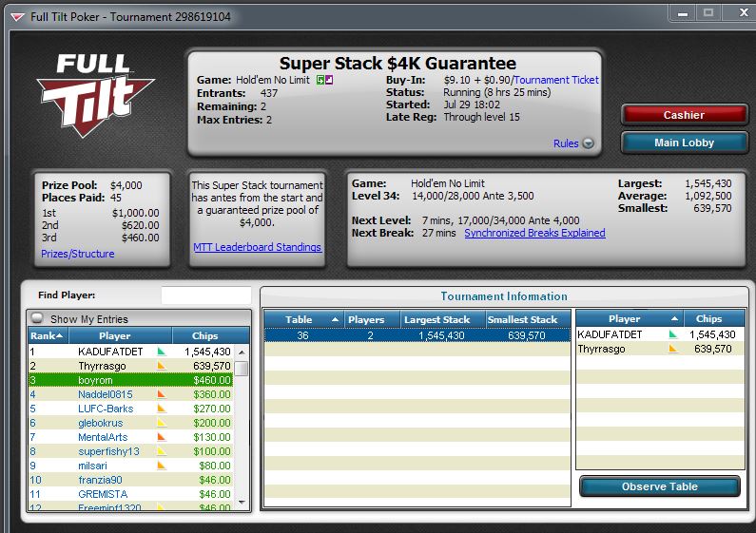Click milsari's flag icon
756x533 pixels.
[162, 466]
